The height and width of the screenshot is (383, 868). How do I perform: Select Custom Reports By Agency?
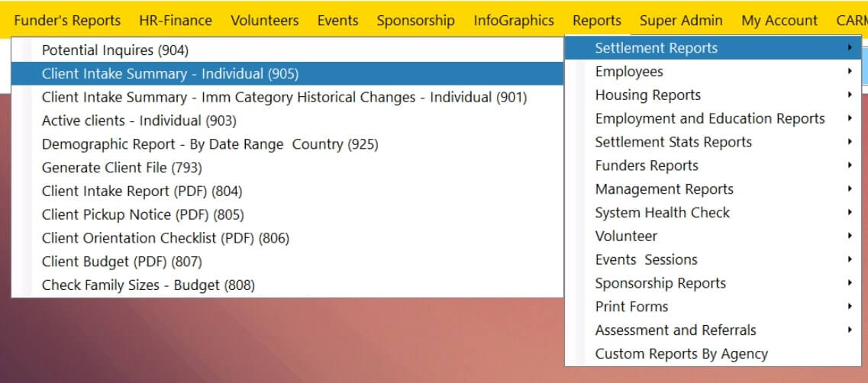[x=682, y=354]
